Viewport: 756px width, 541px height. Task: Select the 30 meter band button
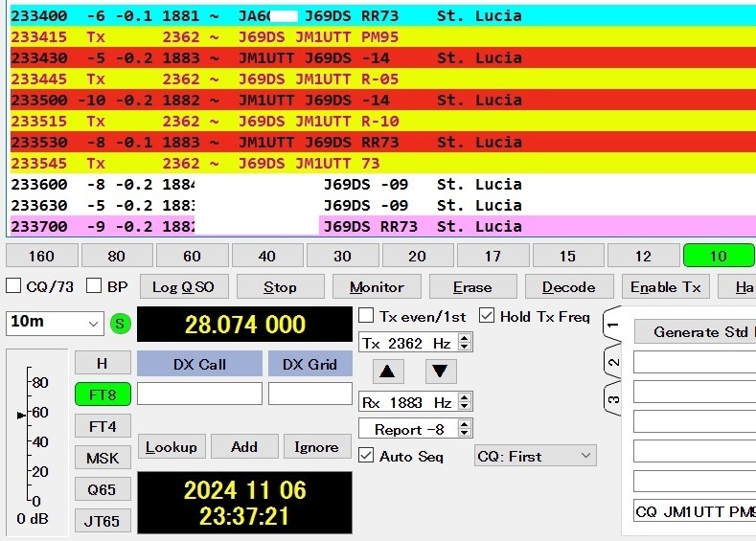pyautogui.click(x=342, y=256)
